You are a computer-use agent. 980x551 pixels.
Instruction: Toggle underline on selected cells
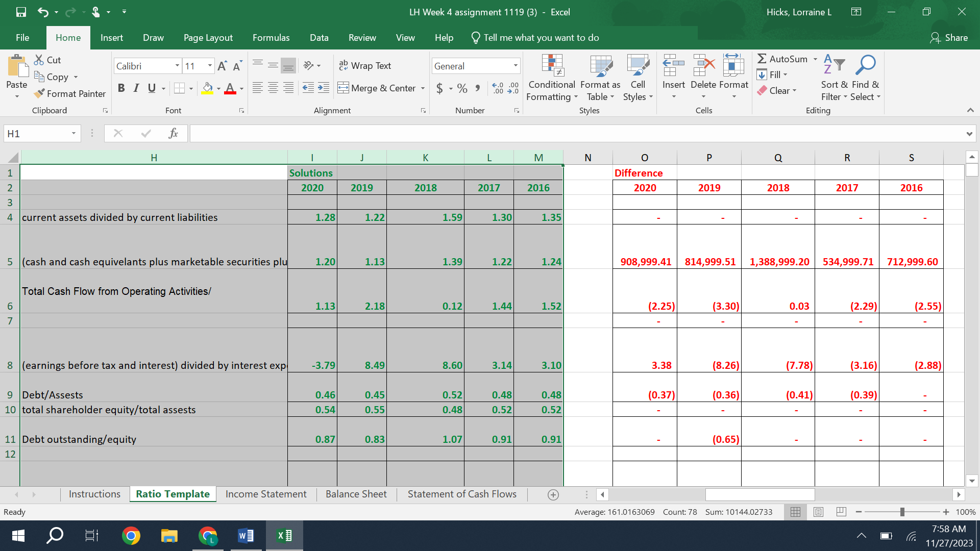point(151,88)
